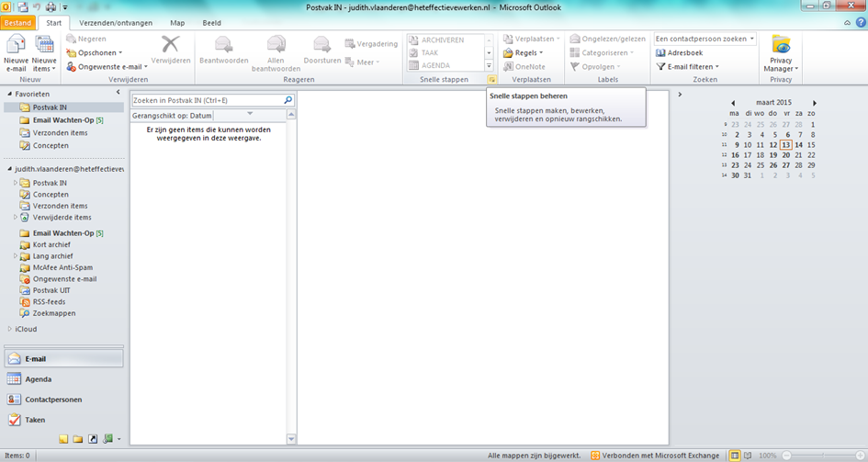Open Regels rules dropdown
This screenshot has height=462, width=868.
tap(524, 52)
